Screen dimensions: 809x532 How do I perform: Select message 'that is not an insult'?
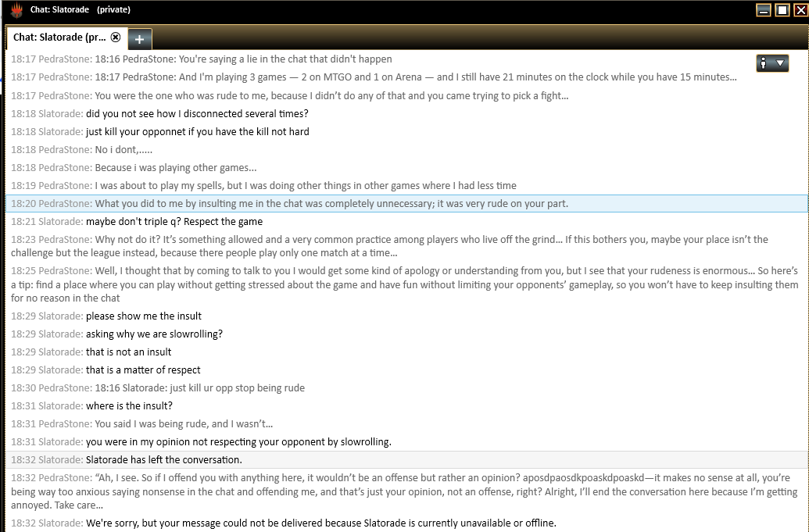[x=406, y=352]
